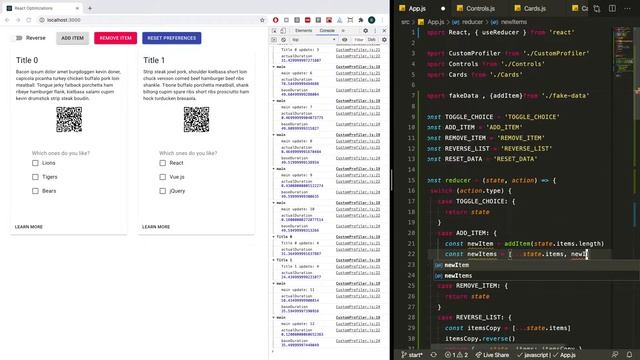Click reducer in the editor breadcrumb
The width and height of the screenshot is (640, 360).
click(x=472, y=22)
